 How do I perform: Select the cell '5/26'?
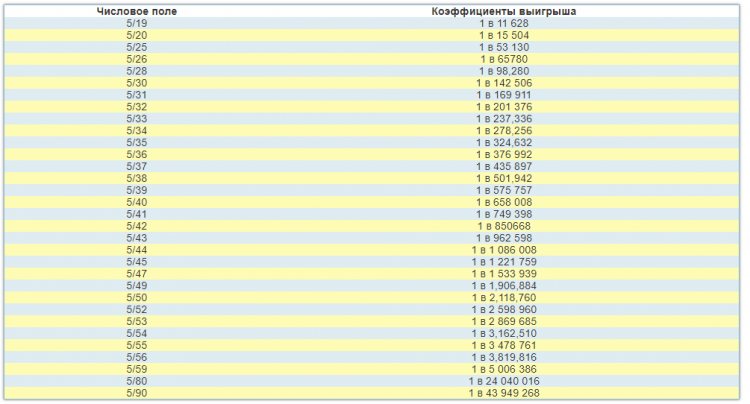click(x=137, y=59)
